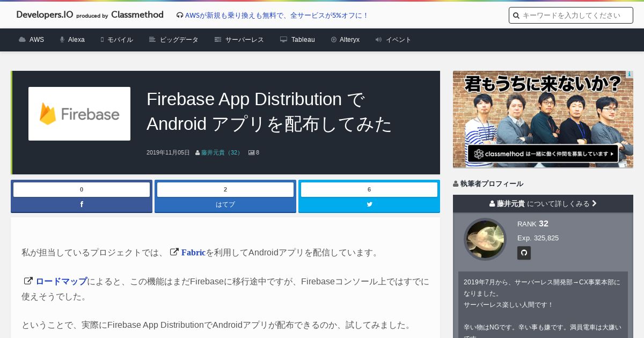Click the phone icon beside モバイル
Screen dimensions: 644x338
(102, 40)
